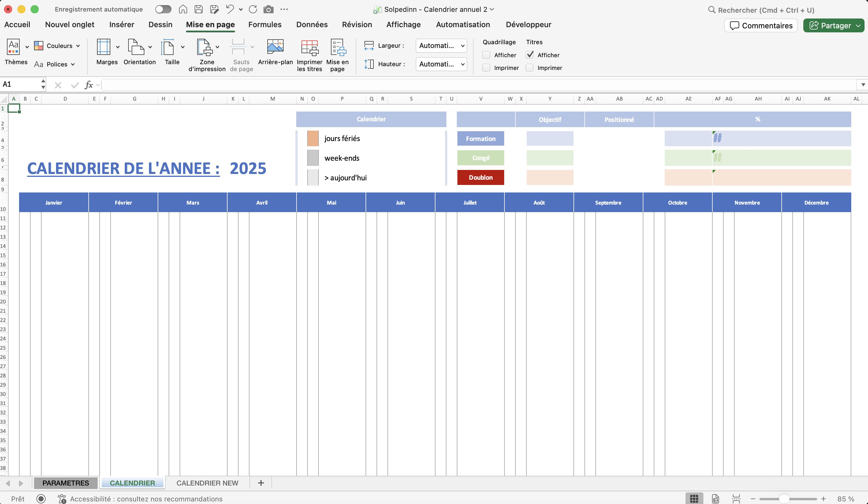Click the camera screenshot icon in title bar

(268, 9)
